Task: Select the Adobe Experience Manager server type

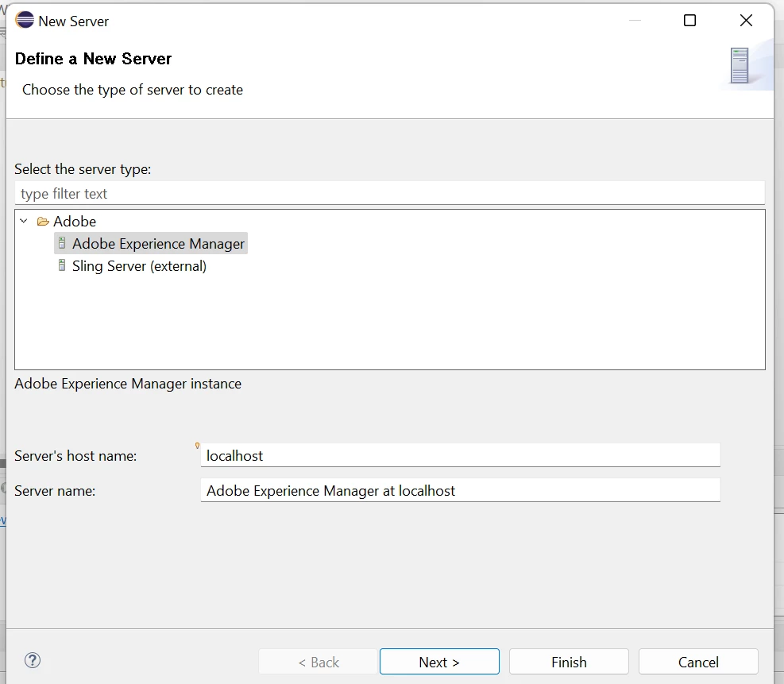Action: point(158,244)
